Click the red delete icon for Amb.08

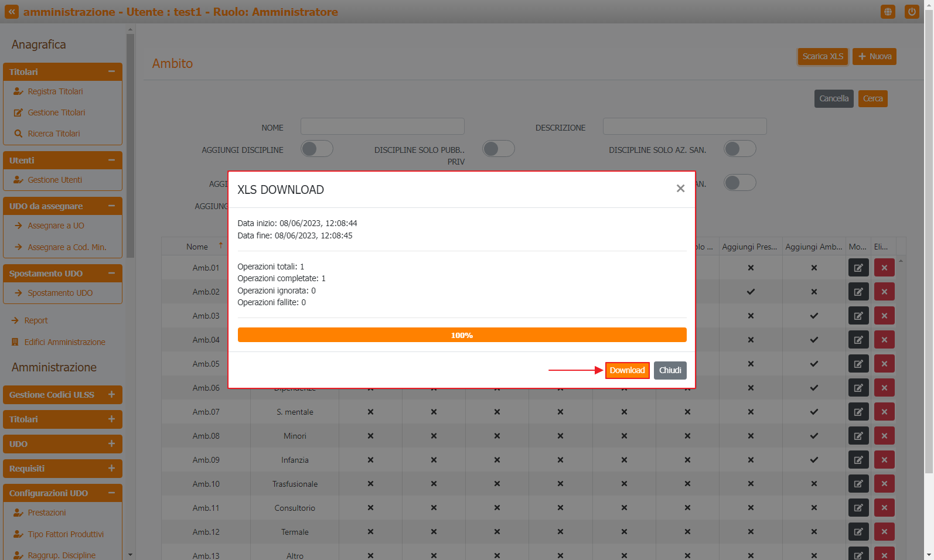tap(884, 436)
